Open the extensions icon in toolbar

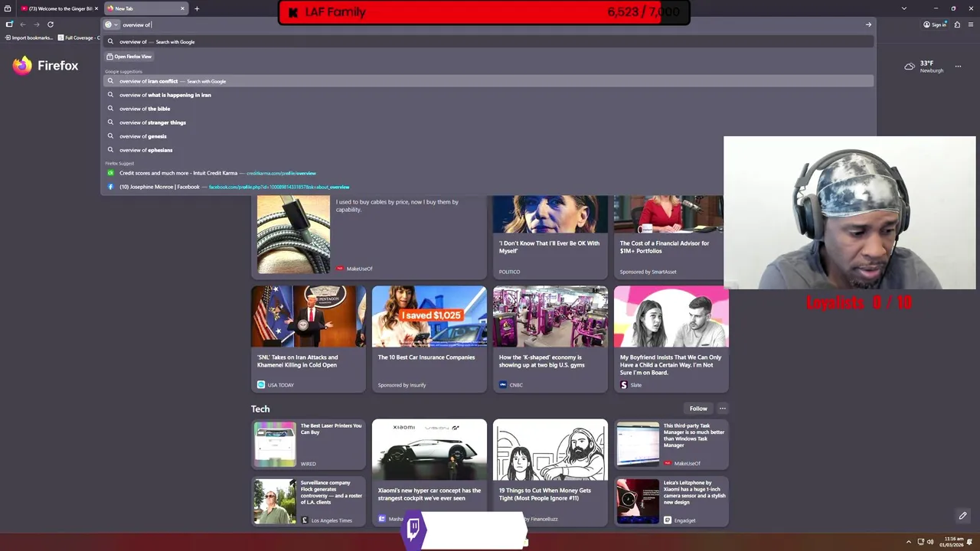(x=957, y=24)
